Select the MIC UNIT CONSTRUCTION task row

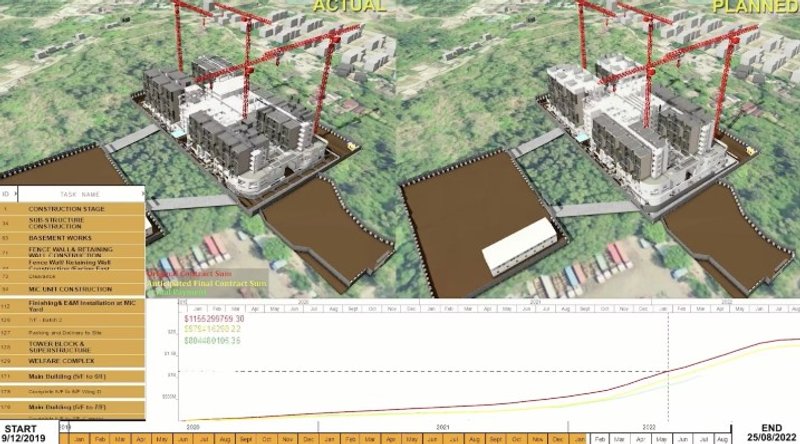[72, 289]
